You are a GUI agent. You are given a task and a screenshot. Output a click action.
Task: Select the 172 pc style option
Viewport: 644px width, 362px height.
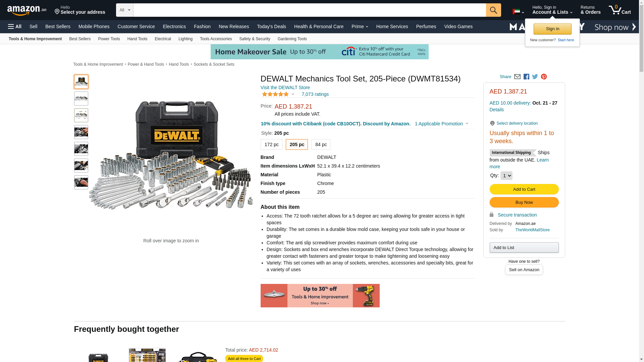[271, 144]
